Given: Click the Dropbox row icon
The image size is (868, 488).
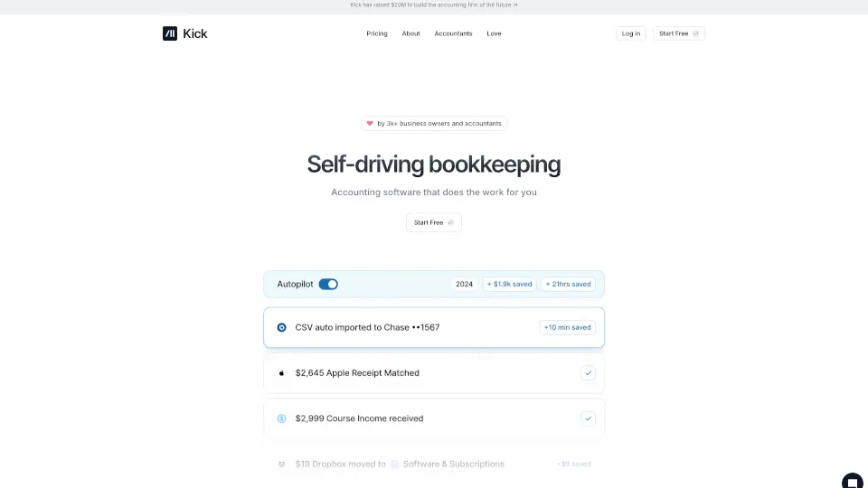Looking at the screenshot, I should 281,465.
